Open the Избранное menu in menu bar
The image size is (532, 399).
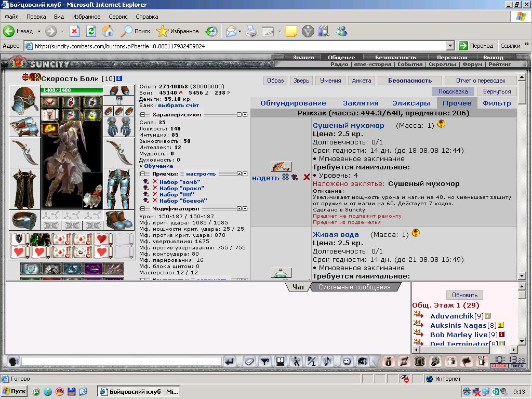[x=86, y=17]
